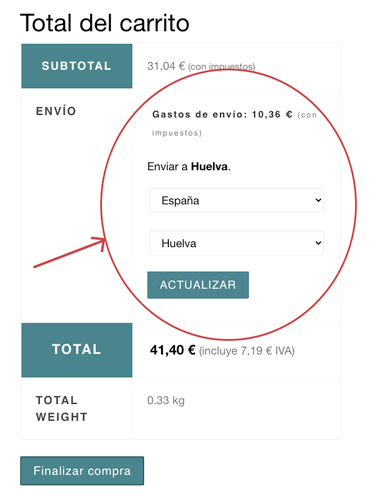The height and width of the screenshot is (500, 382).
Task: Click the SUBTOTAL header cell
Action: [x=77, y=66]
